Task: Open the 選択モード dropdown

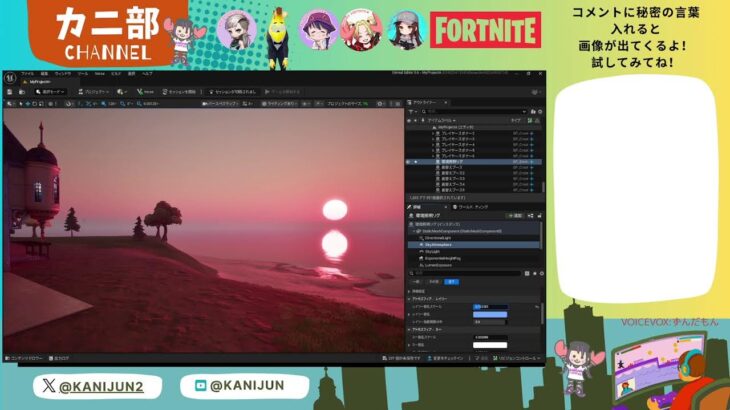Action: [x=50, y=92]
